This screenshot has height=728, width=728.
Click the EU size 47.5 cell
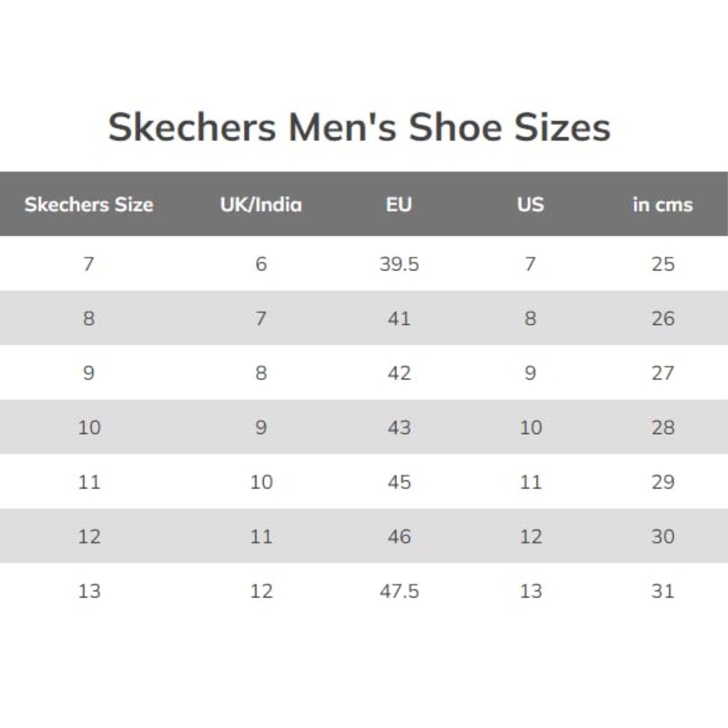tap(399, 590)
